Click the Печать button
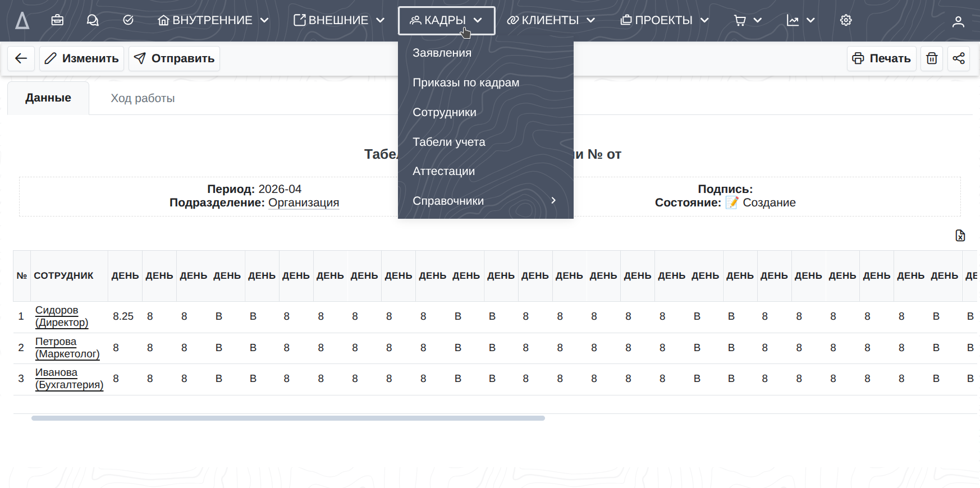 pos(881,58)
